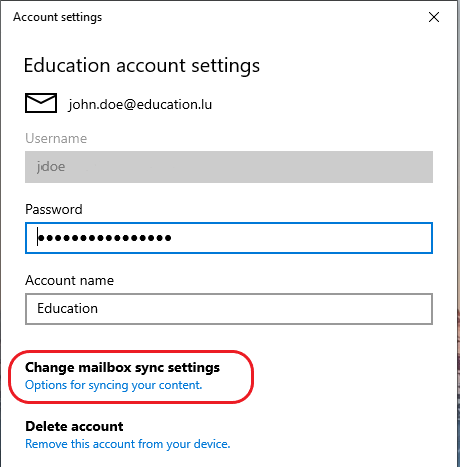
Task: Focus the Password input field
Action: tap(229, 238)
